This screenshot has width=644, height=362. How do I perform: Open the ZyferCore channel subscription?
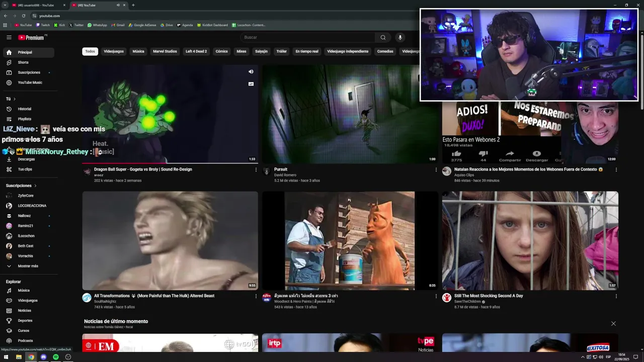(29, 196)
